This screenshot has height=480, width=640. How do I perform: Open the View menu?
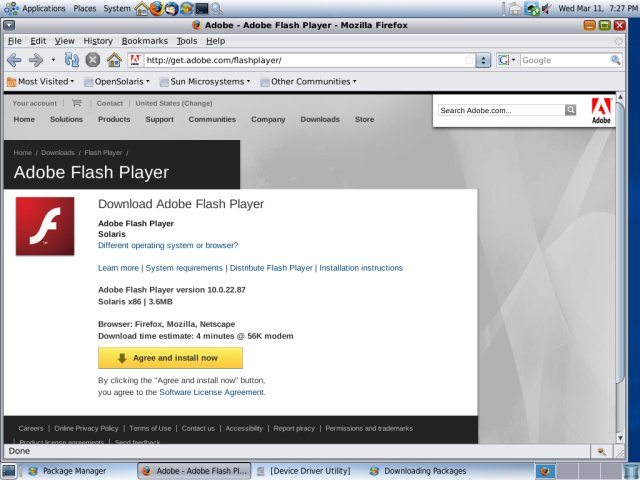[x=64, y=41]
